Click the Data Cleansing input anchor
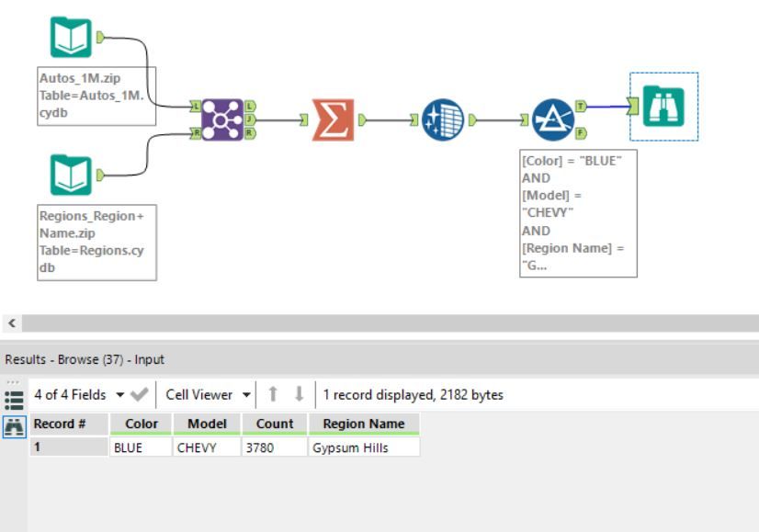 coord(414,119)
